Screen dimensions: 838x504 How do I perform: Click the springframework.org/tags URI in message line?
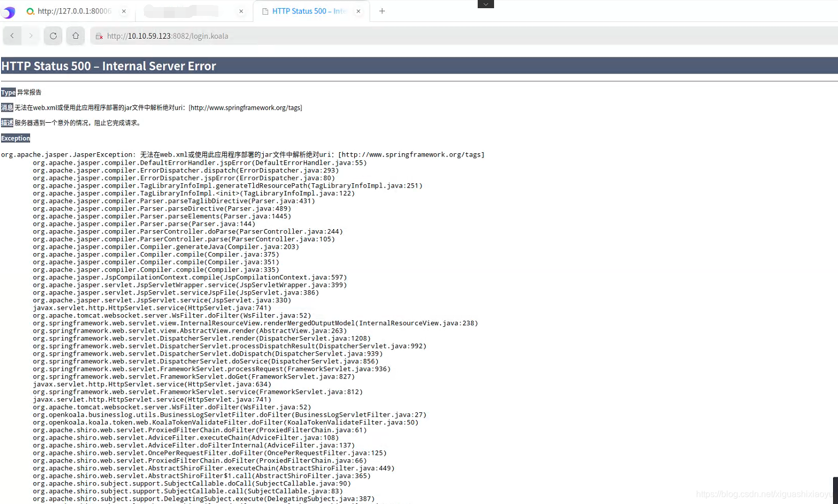pyautogui.click(x=245, y=107)
